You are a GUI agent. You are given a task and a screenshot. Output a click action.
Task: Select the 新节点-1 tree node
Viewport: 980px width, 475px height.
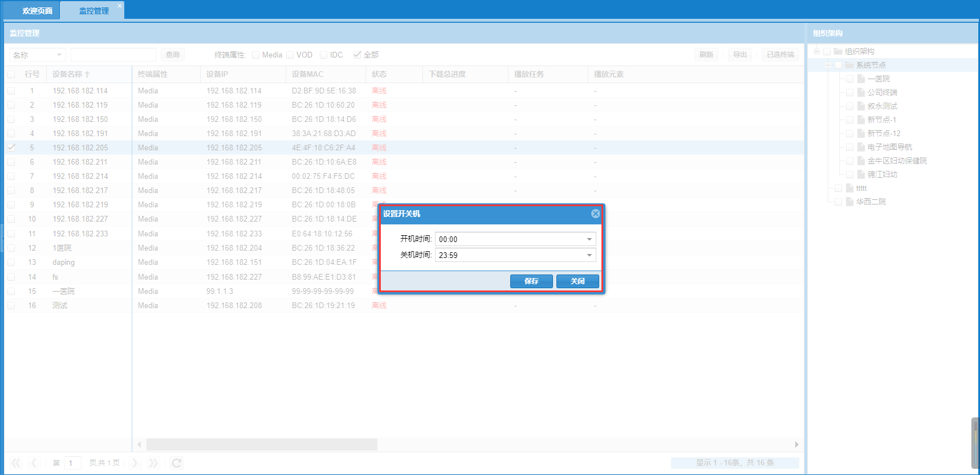[881, 120]
